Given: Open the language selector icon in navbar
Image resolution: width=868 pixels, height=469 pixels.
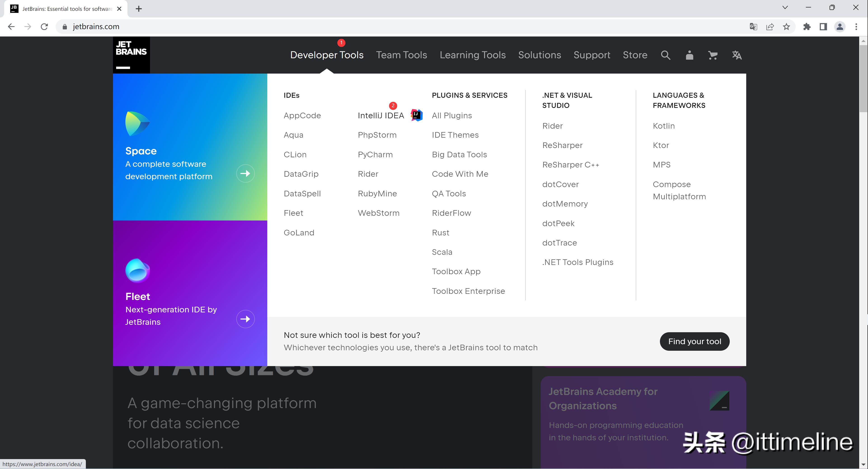Looking at the screenshot, I should coord(737,55).
